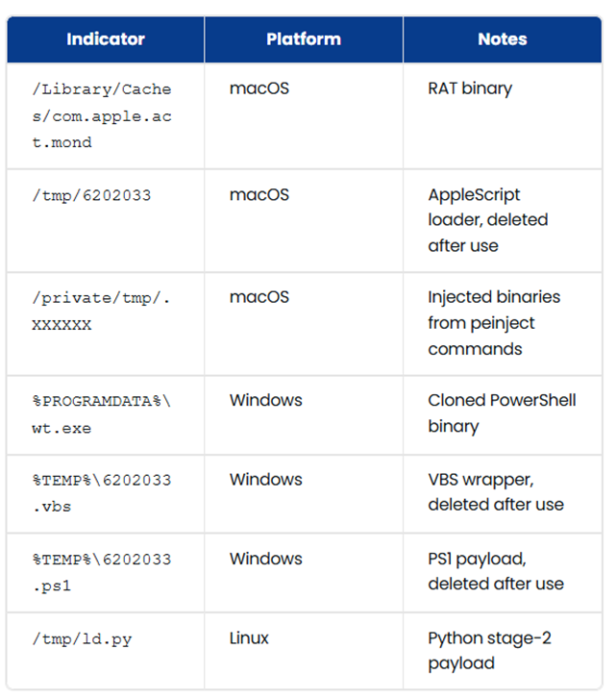Click the "Injected binaries from peinject commands" note
This screenshot has height=699, width=616.
point(493,323)
